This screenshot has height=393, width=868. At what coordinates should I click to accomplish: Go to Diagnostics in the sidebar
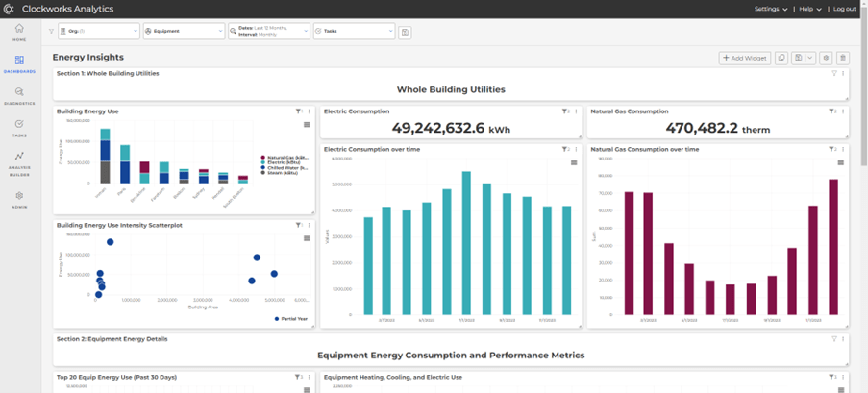[19, 95]
